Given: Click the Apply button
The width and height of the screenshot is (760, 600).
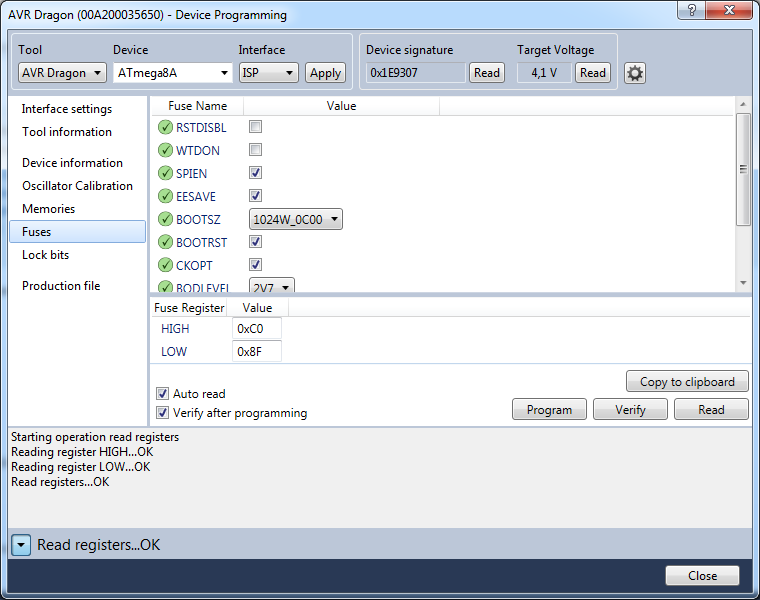Looking at the screenshot, I should coord(325,73).
